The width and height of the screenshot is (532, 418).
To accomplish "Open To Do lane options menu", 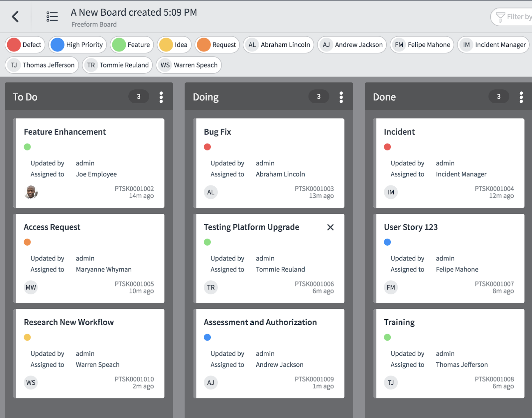I will pos(161,97).
